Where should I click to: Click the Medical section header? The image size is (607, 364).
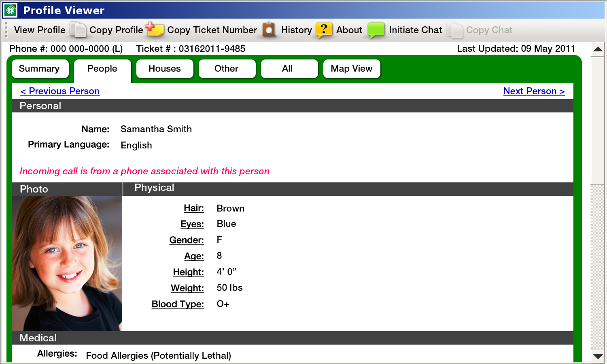[x=293, y=338]
